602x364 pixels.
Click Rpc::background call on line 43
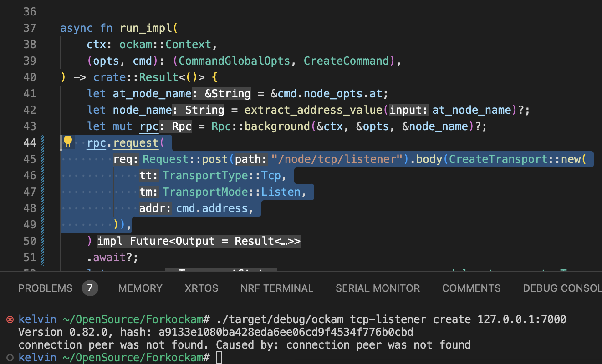click(261, 126)
